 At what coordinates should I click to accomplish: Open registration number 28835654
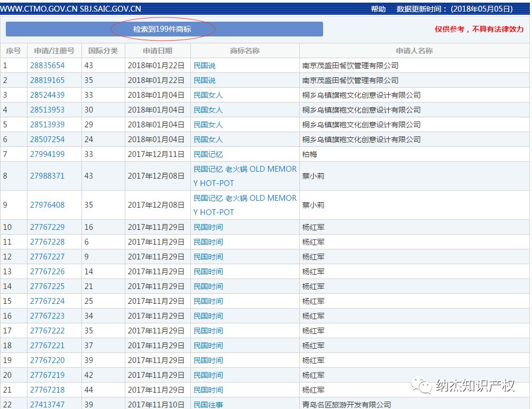pyautogui.click(x=47, y=66)
